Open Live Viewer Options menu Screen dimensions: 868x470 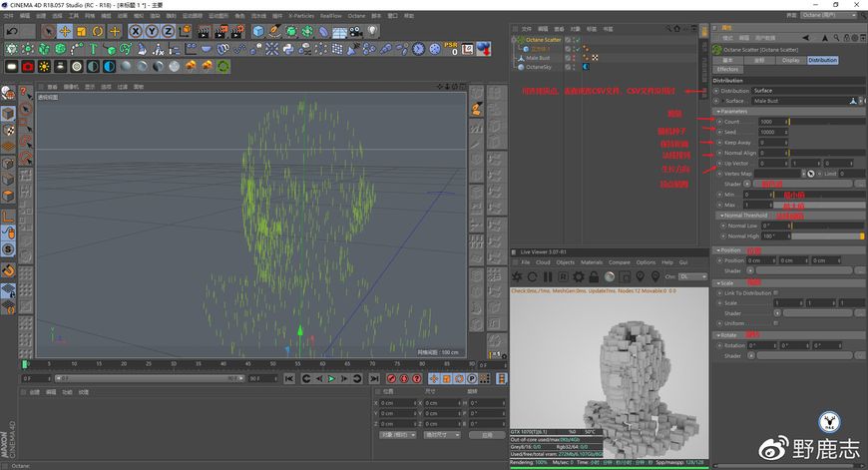(x=646, y=262)
